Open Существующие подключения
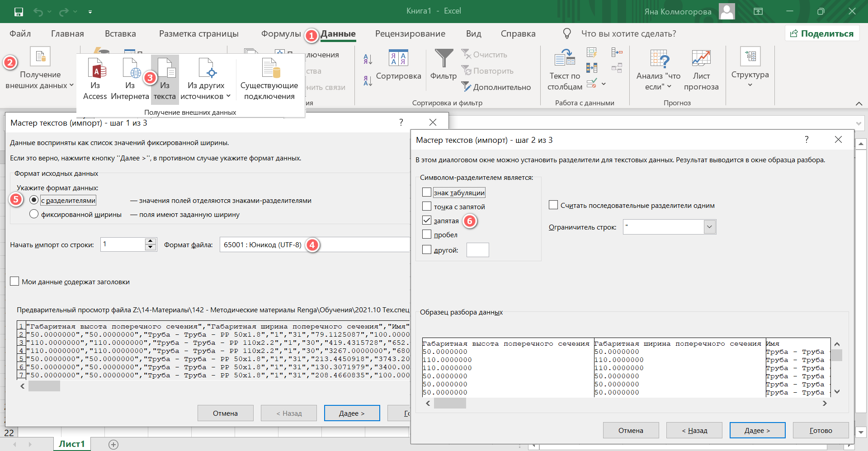868x451 pixels. 269,79
